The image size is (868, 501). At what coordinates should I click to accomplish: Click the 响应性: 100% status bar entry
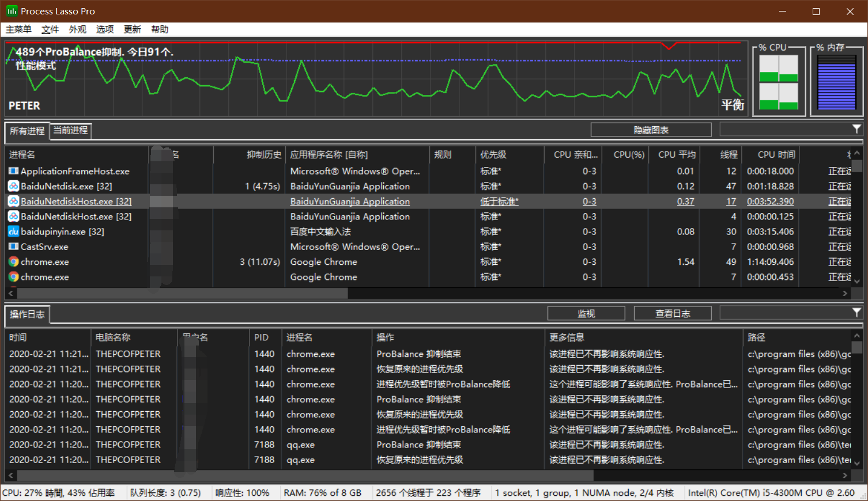pos(242,493)
